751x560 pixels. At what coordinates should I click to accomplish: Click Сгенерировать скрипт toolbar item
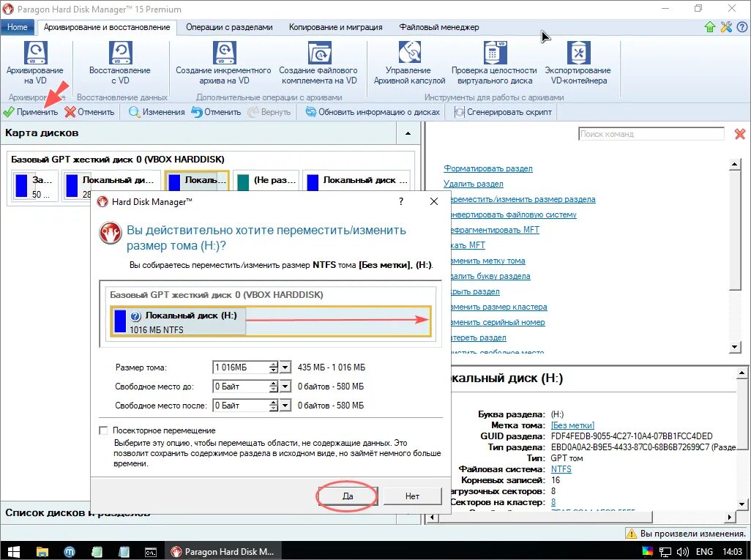pyautogui.click(x=503, y=112)
